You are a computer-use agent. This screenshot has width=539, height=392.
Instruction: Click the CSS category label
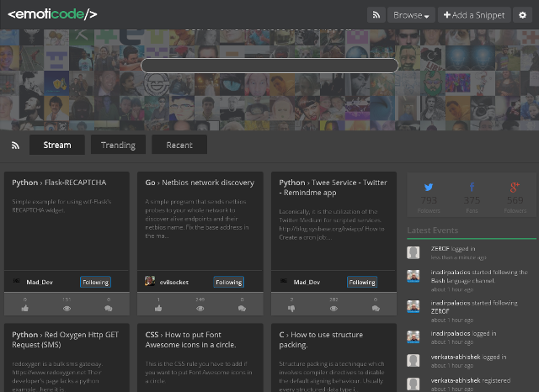152,335
